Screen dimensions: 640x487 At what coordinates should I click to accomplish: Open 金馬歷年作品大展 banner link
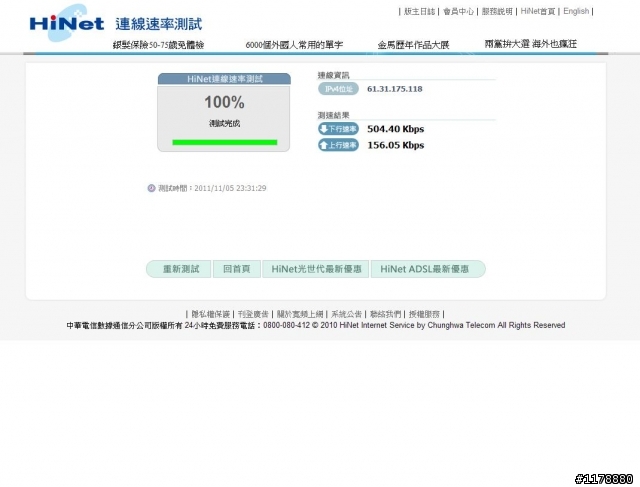pyautogui.click(x=413, y=45)
